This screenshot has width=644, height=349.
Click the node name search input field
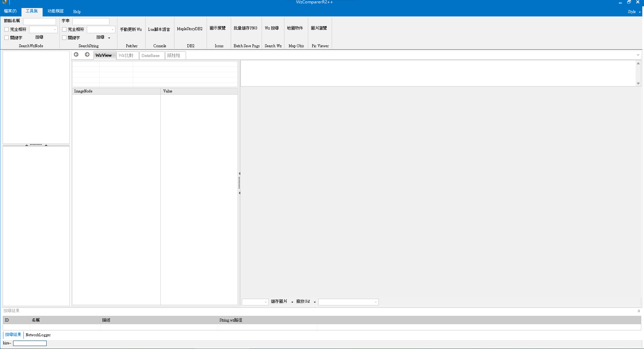40,21
